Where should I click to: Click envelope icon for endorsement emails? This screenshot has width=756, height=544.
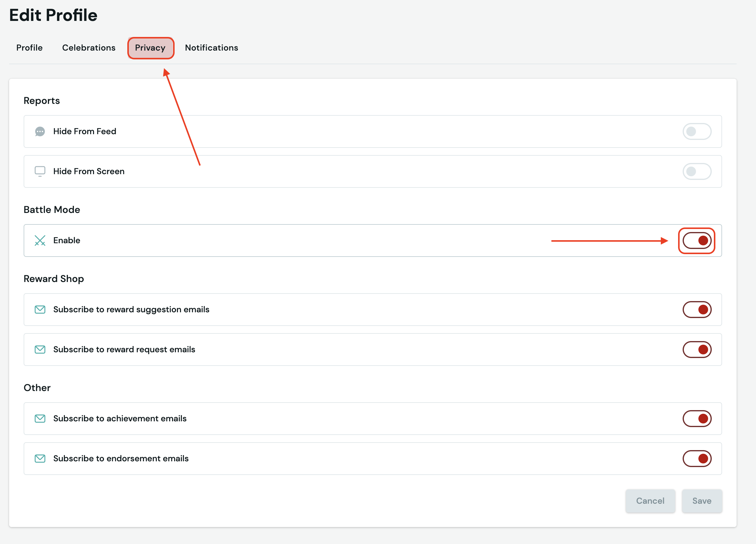point(40,458)
